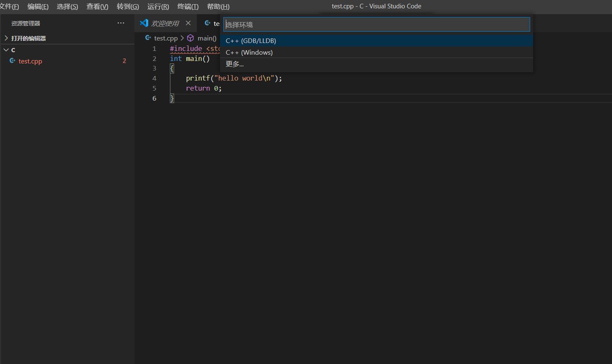Choose 更多... in environment list
Screen dimensions: 612x364
tap(377, 64)
